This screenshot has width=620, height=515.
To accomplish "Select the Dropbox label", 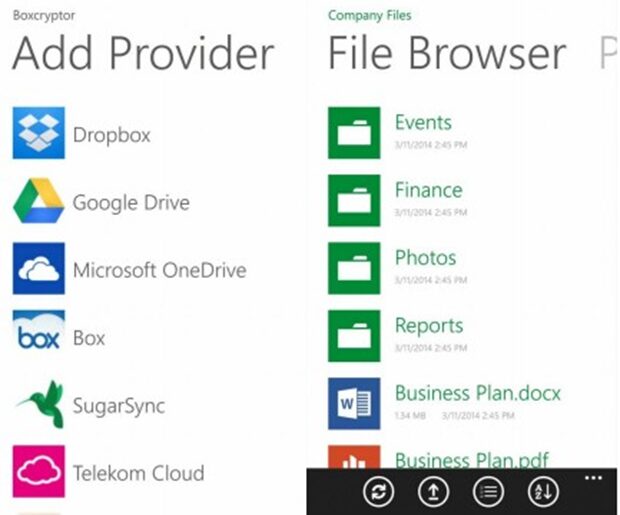I will pos(112,135).
